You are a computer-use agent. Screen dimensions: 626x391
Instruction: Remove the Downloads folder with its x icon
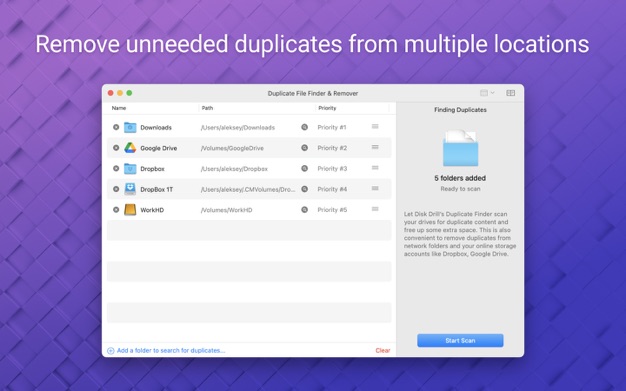click(x=116, y=127)
